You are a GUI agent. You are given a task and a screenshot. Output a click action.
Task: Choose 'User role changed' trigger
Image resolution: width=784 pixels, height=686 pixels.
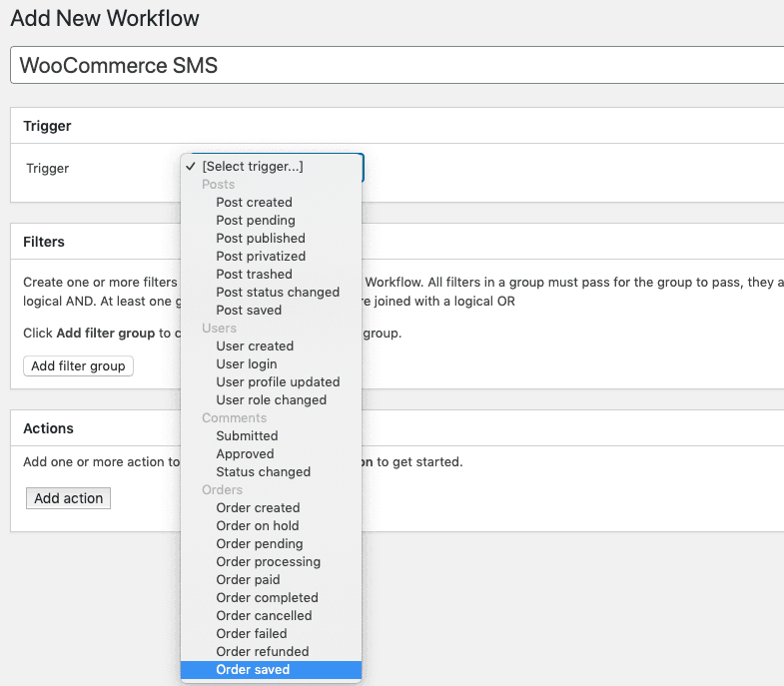point(271,400)
